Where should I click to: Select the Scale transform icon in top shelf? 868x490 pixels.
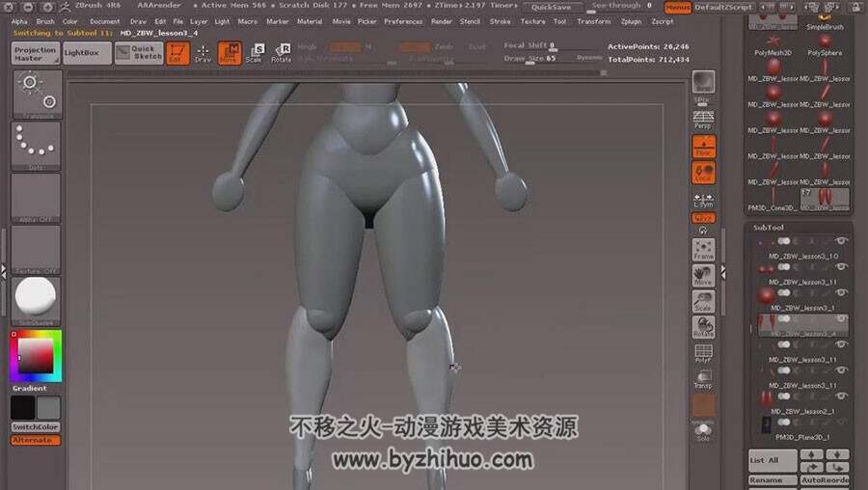pyautogui.click(x=255, y=53)
